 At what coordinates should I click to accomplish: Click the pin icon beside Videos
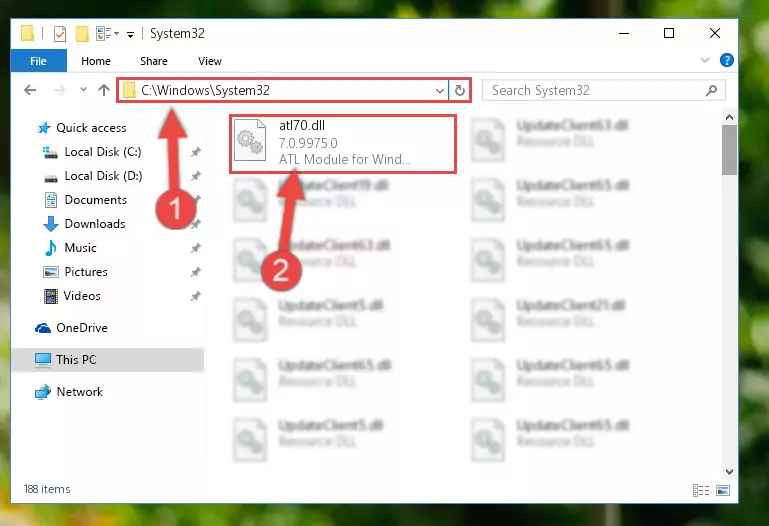[196, 296]
